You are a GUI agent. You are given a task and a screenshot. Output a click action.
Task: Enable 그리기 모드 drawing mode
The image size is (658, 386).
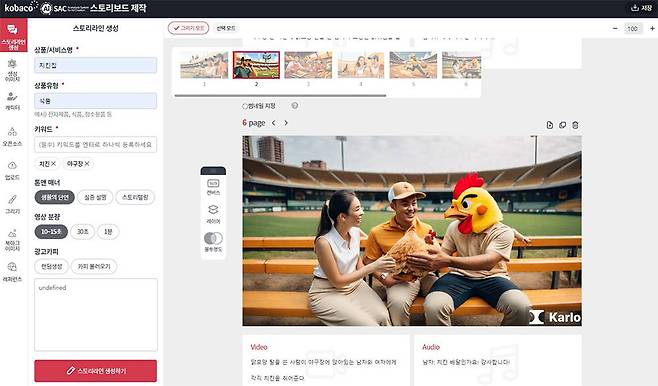coord(188,28)
